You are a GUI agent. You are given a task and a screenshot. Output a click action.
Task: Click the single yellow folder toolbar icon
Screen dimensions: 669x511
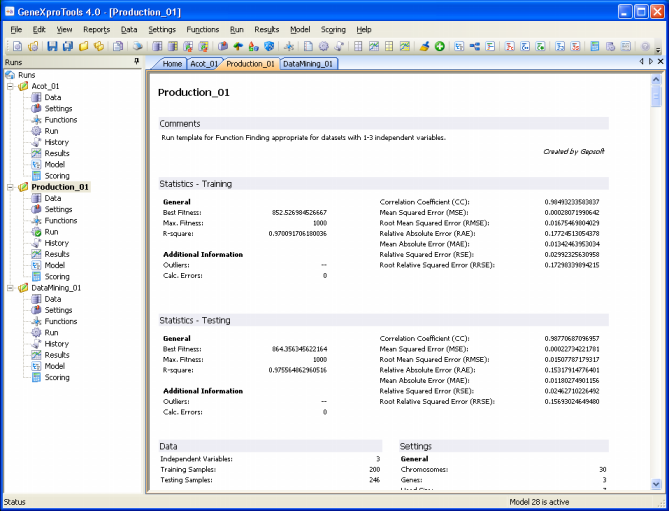coord(84,46)
